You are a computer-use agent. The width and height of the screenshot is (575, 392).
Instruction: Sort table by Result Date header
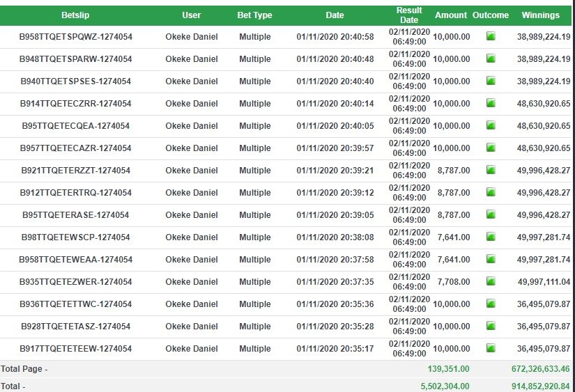click(x=409, y=15)
